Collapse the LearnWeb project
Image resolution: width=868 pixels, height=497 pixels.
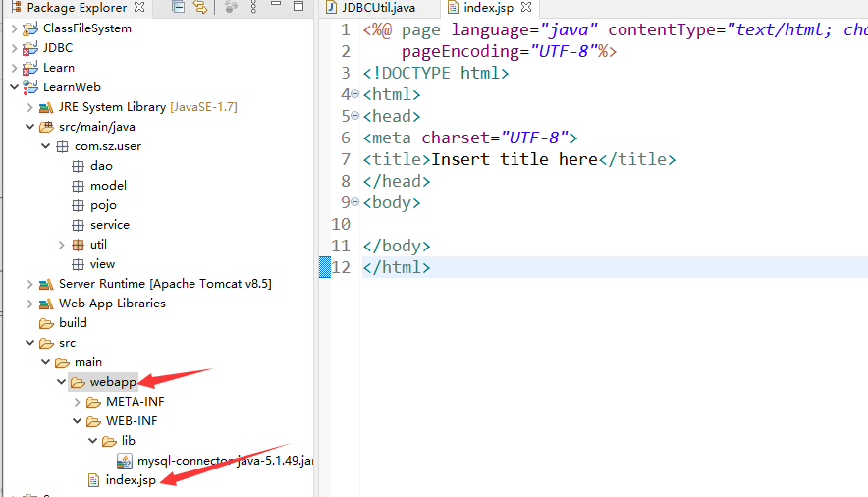click(x=15, y=86)
